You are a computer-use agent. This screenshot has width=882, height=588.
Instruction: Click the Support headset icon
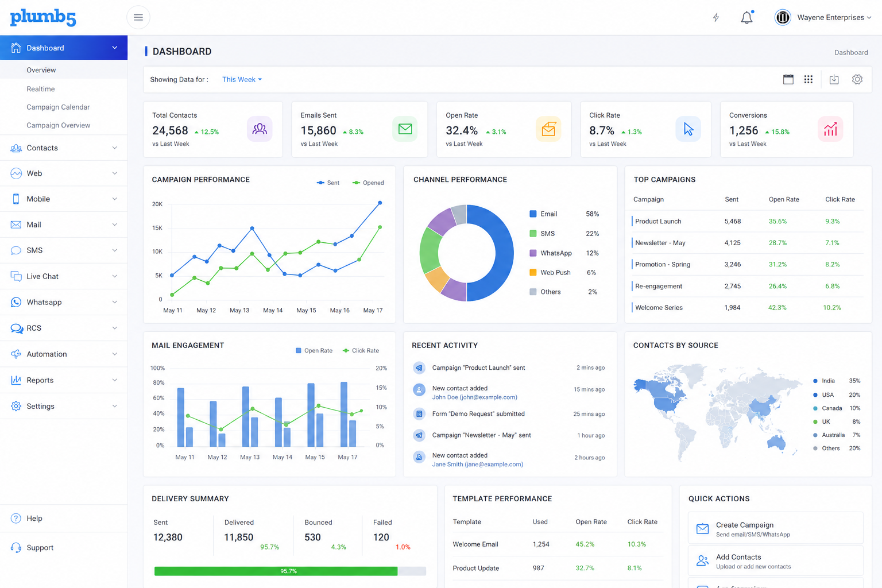coord(16,548)
